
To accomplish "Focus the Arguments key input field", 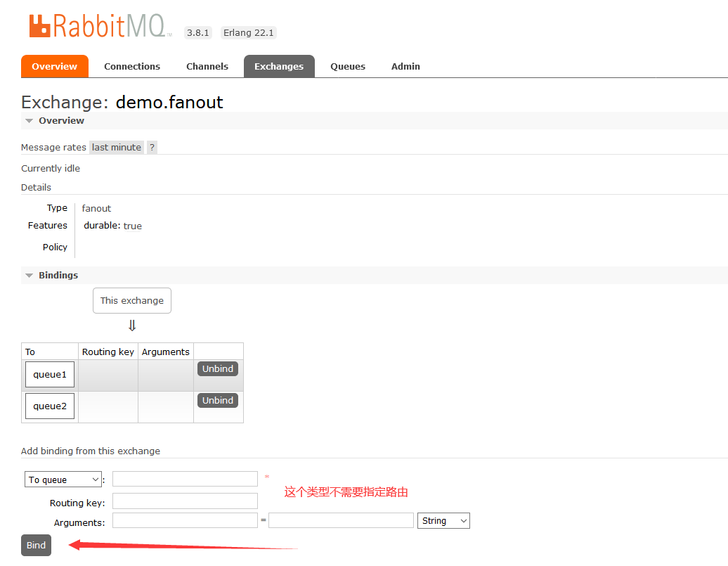I will click(185, 520).
